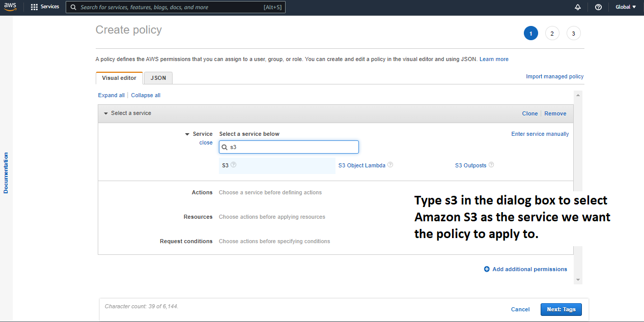The image size is (644, 322).
Task: Click the close link under Service
Action: point(206,142)
